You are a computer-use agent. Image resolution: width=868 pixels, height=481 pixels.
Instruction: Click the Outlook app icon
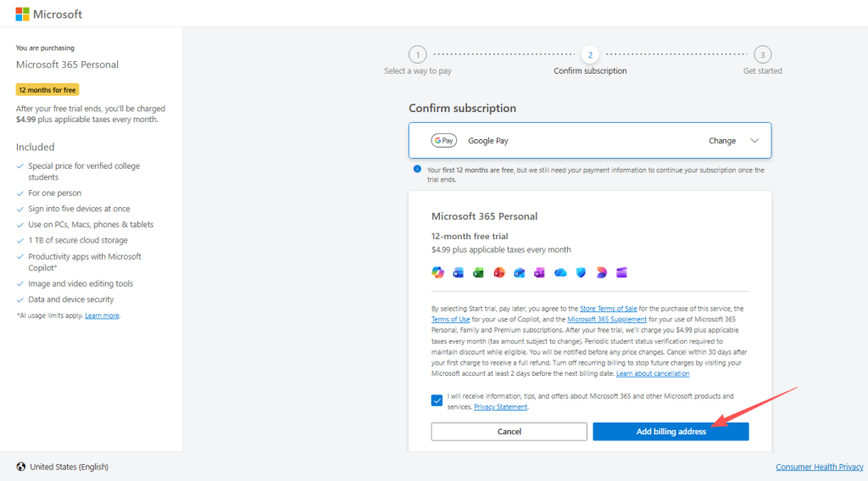point(520,271)
